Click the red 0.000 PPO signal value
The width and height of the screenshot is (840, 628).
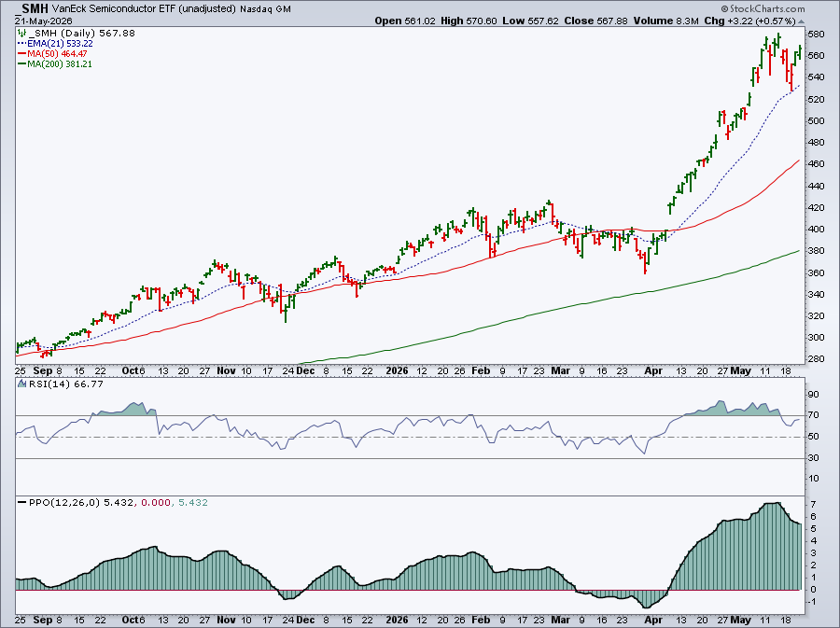tap(155, 502)
